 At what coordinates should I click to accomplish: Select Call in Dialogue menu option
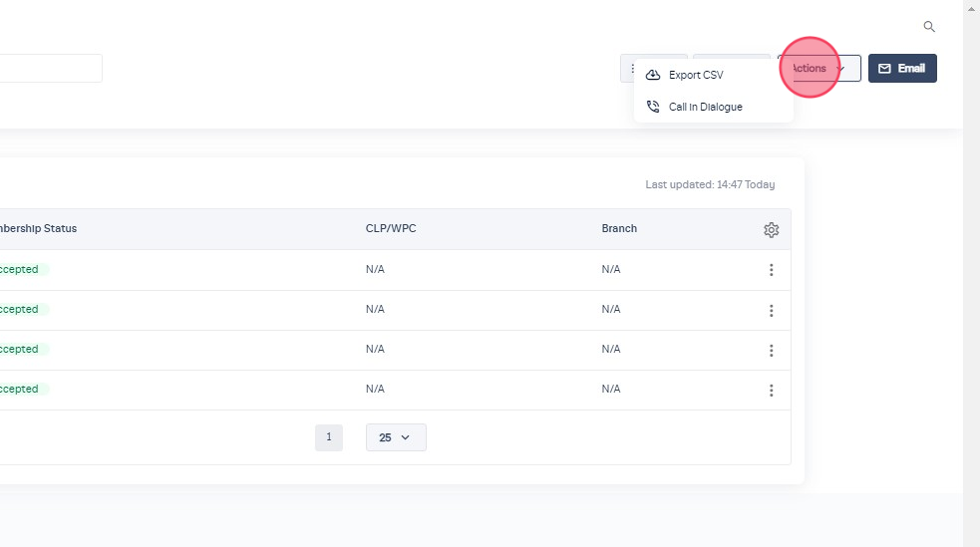pos(705,107)
